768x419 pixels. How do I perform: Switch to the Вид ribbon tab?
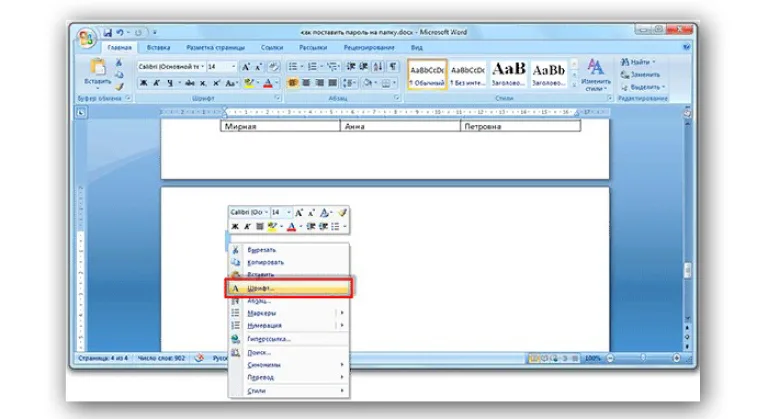(417, 48)
